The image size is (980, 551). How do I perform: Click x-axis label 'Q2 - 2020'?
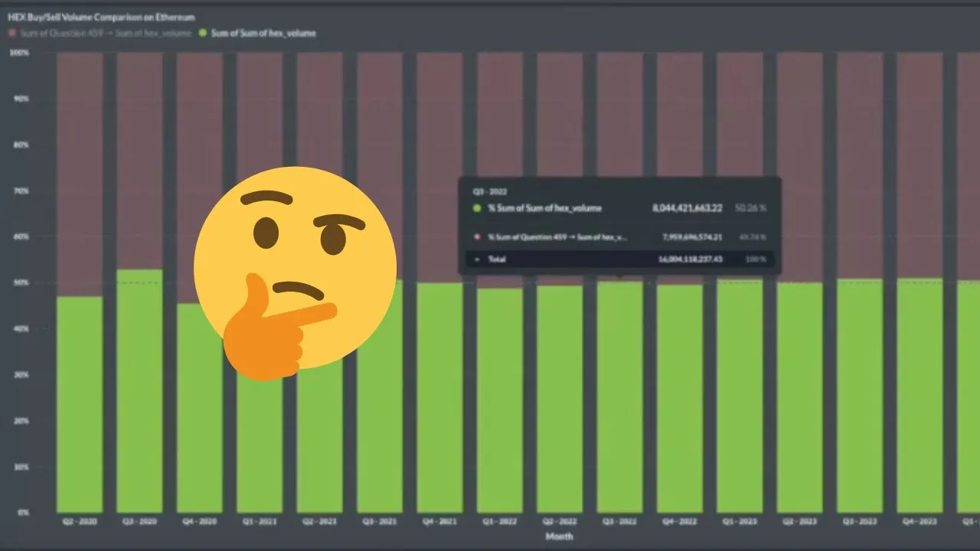tap(80, 522)
